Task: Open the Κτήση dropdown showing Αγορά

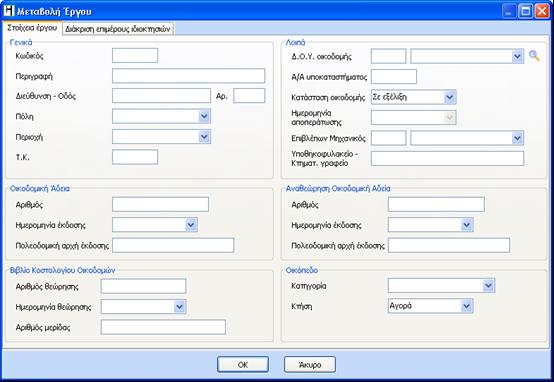Action: (x=467, y=306)
